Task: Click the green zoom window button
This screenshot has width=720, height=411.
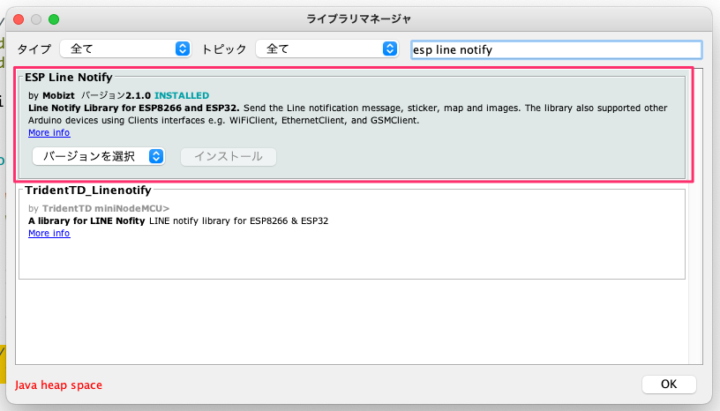Action: 54,19
